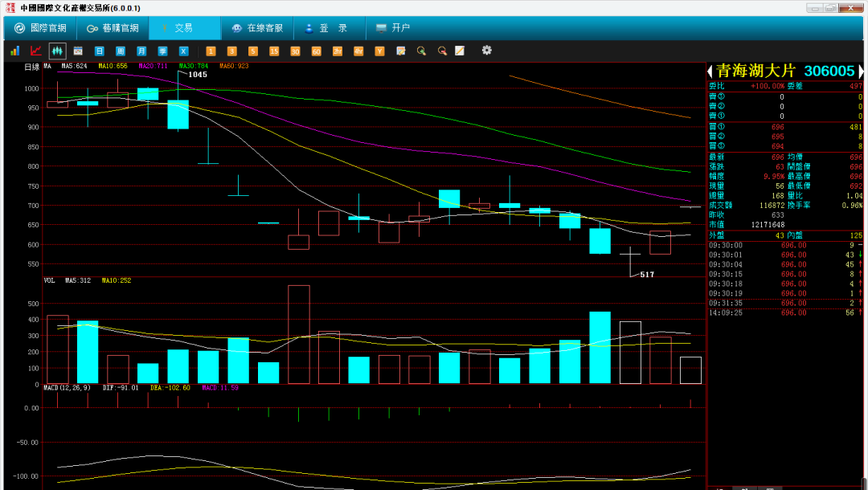Select monthly period 月 icon
868x490 pixels.
point(141,51)
